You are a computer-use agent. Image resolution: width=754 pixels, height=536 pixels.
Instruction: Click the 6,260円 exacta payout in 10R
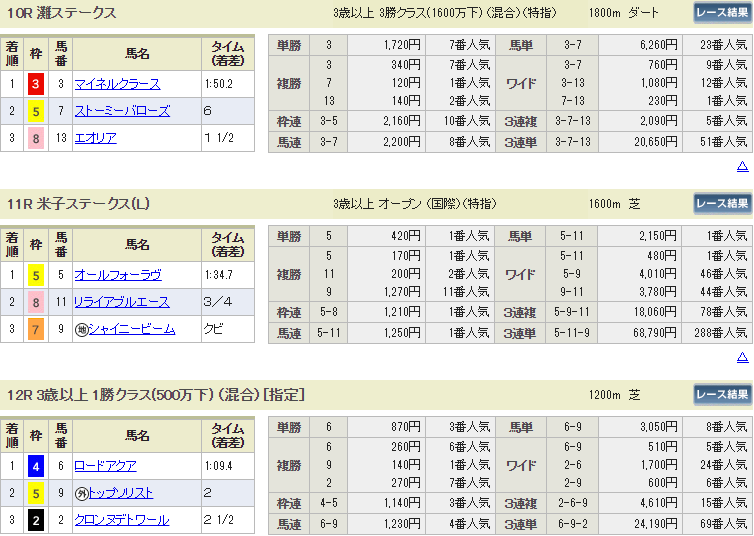click(x=658, y=45)
